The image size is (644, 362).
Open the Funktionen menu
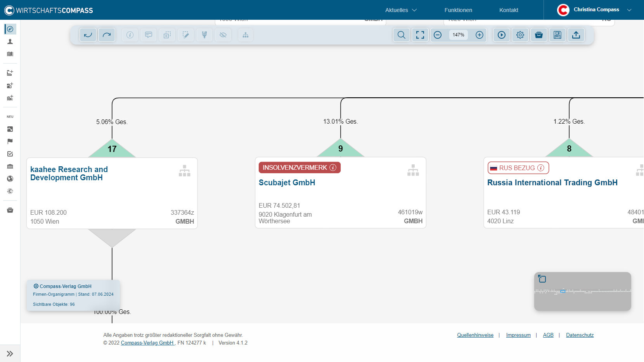[458, 10]
